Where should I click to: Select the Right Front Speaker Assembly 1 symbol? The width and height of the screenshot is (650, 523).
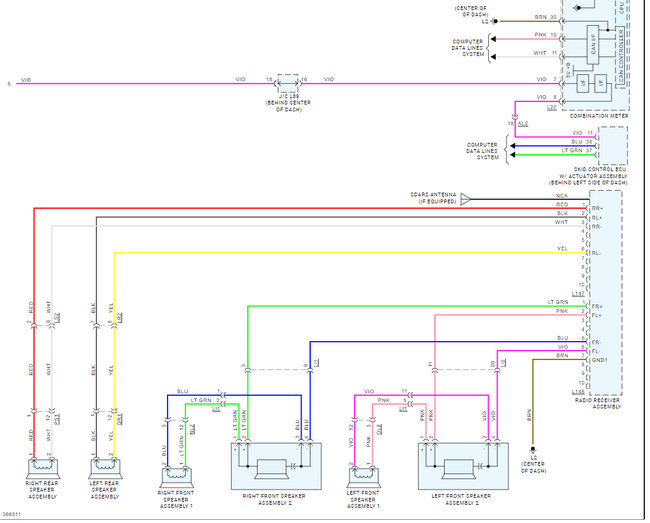176,477
